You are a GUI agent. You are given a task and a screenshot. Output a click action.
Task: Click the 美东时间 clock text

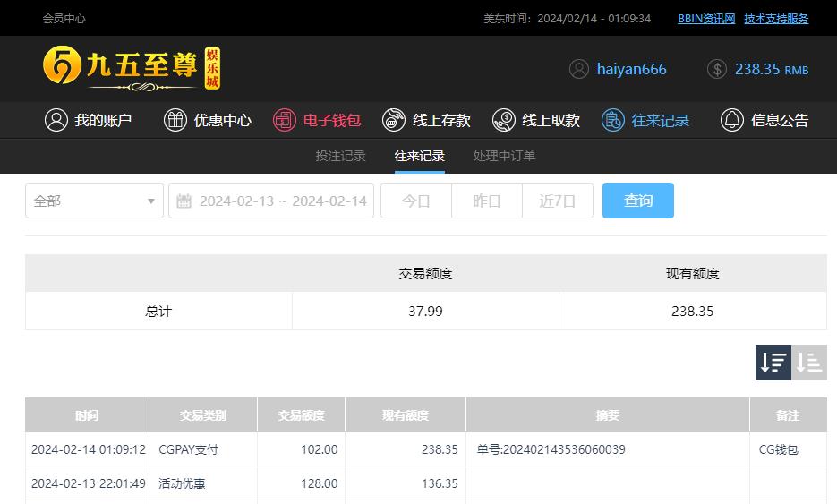[567, 18]
